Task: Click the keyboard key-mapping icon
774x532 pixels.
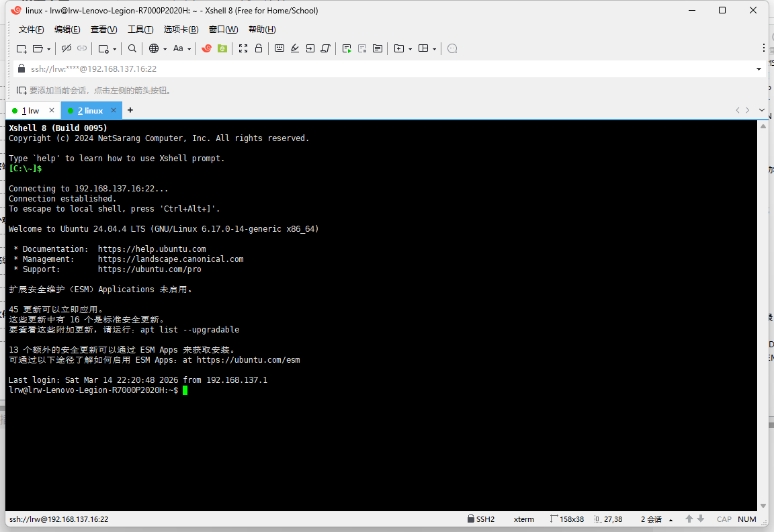Action: [279, 48]
